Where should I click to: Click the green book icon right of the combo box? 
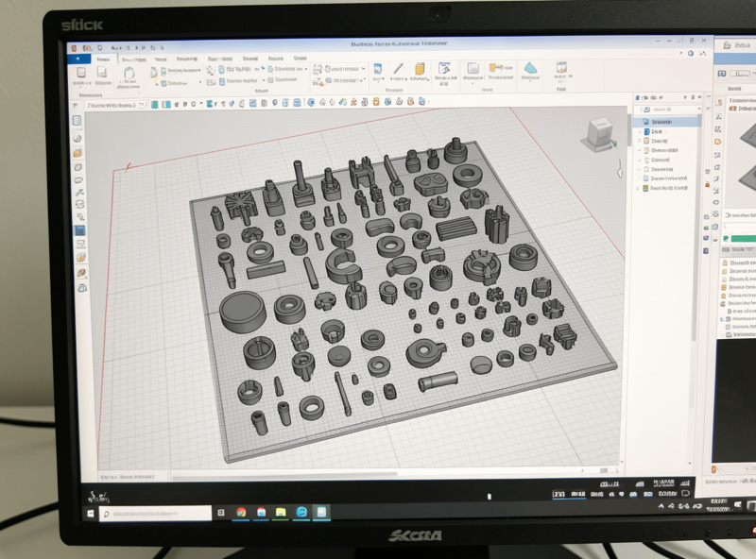pyautogui.click(x=155, y=104)
